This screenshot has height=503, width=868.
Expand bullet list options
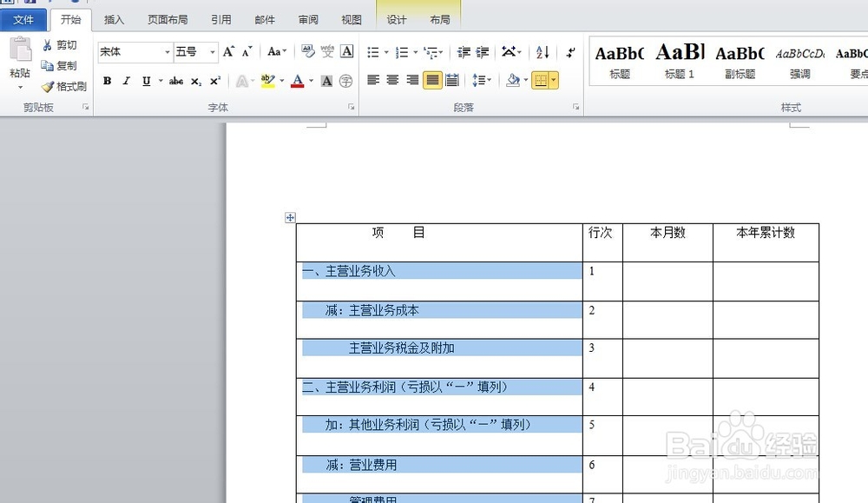coord(386,53)
